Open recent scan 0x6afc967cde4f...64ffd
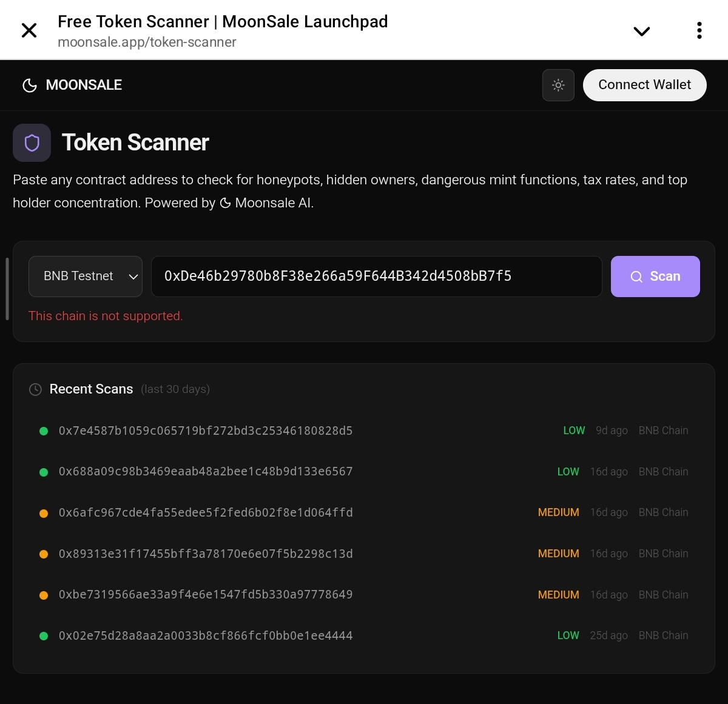This screenshot has height=704, width=728. point(364,513)
